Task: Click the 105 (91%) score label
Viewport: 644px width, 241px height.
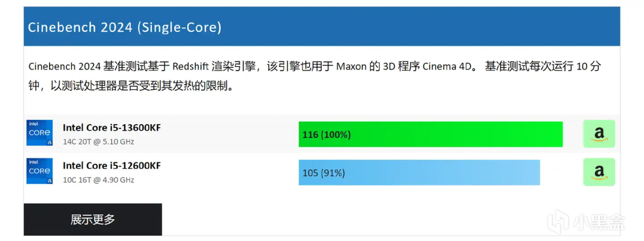Action: (x=323, y=173)
